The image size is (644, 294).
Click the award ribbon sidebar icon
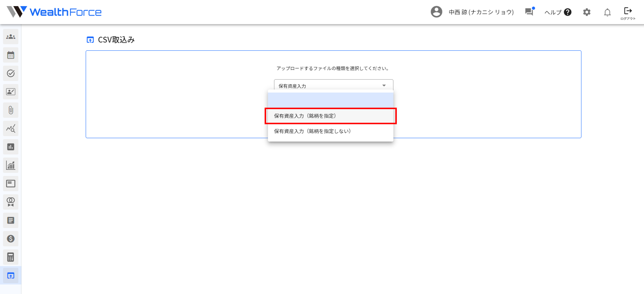[11, 202]
